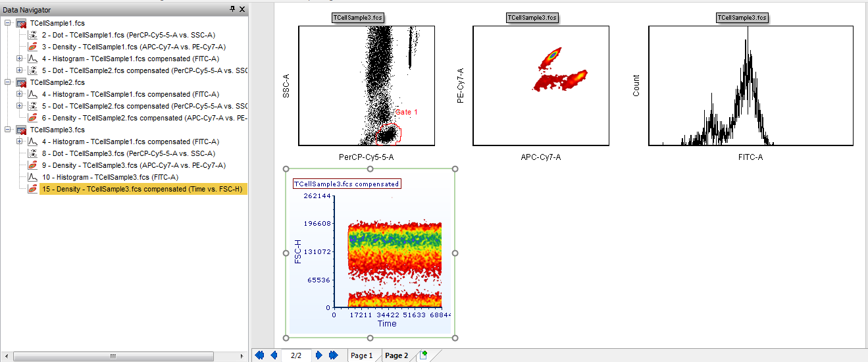Go to the previous page arrow
Image resolution: width=868 pixels, height=362 pixels.
click(x=274, y=355)
